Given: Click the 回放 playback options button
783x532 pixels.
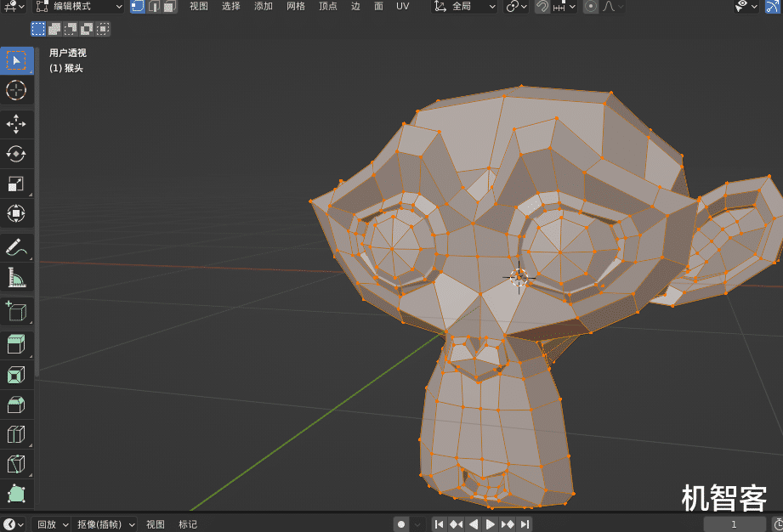Looking at the screenshot, I should (x=44, y=524).
